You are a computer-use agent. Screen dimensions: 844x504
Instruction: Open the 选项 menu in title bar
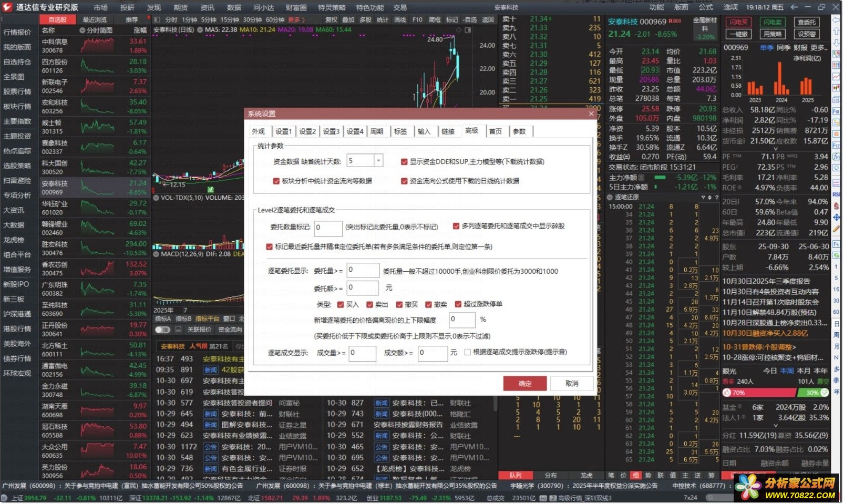click(x=730, y=7)
